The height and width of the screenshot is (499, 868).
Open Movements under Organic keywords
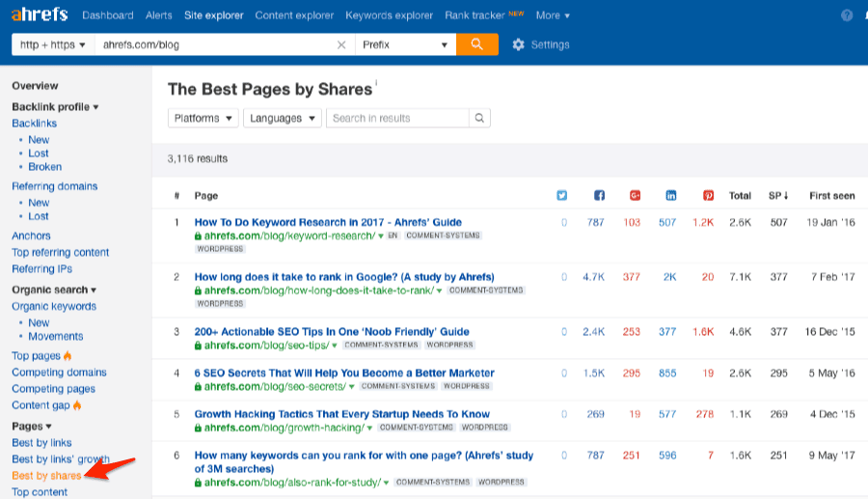click(x=56, y=336)
